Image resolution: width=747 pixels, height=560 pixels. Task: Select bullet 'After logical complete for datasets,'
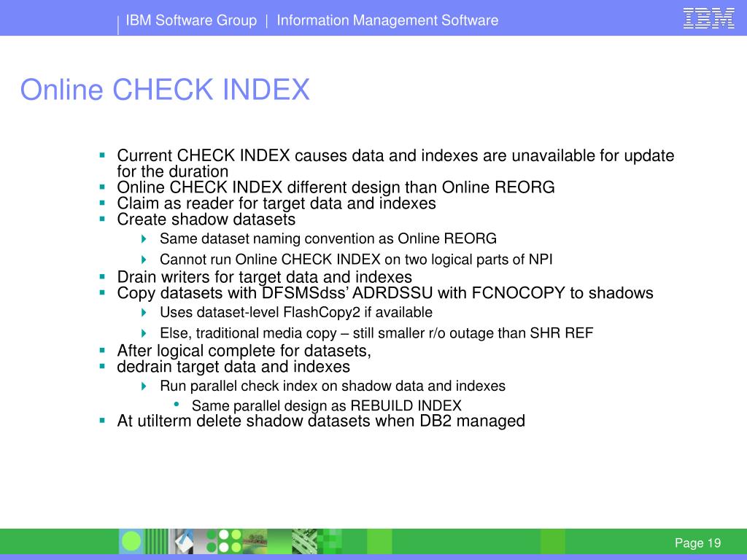pos(244,351)
